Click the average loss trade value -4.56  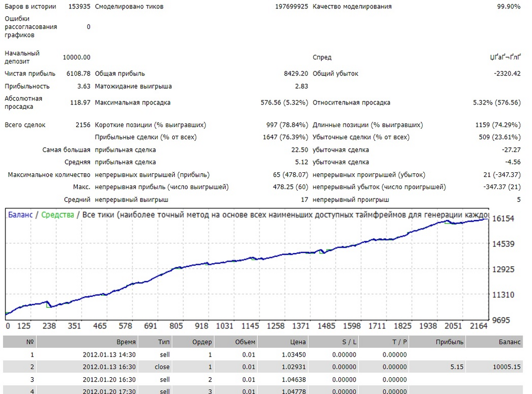[x=513, y=162]
